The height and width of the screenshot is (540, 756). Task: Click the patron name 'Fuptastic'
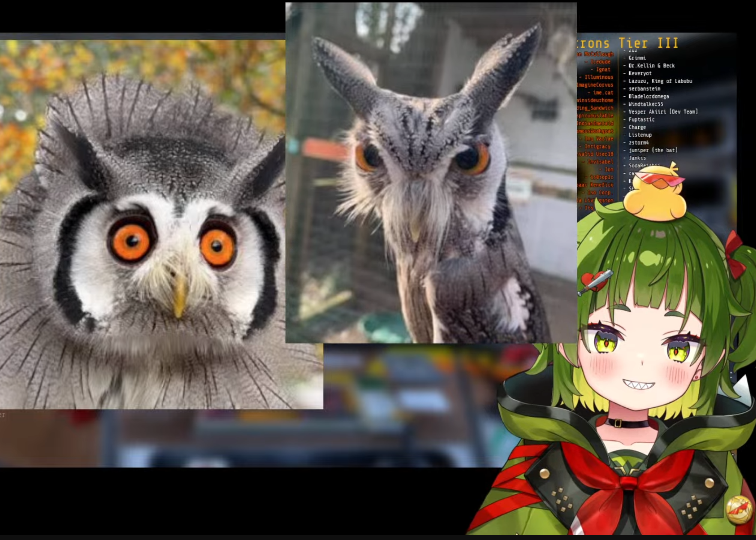[641, 119]
